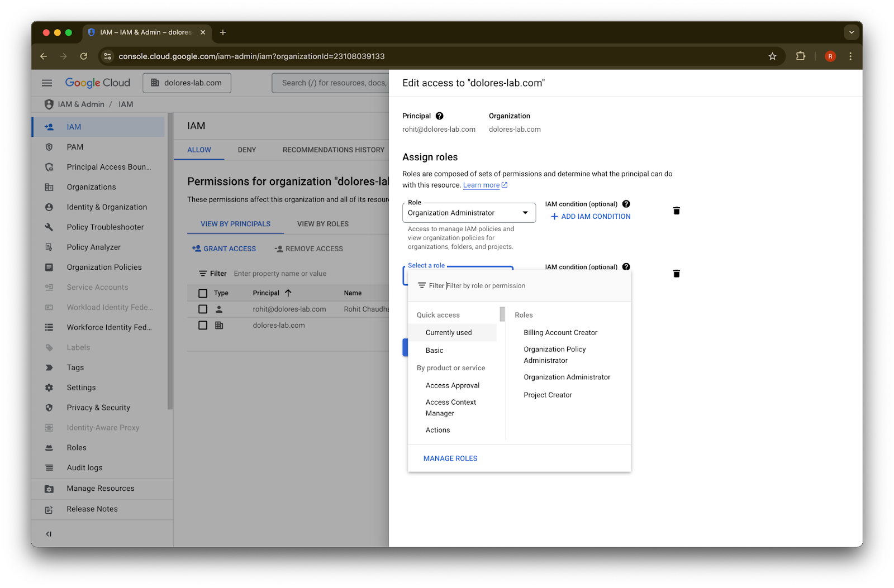Choose the Access Approval category
Screen dimensions: 894x588
[453, 386]
